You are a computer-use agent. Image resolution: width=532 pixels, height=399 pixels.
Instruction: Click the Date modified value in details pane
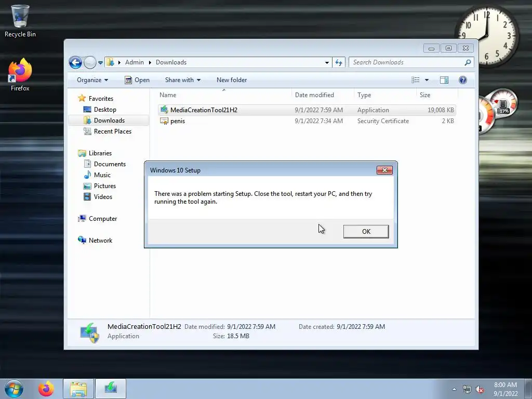click(251, 327)
